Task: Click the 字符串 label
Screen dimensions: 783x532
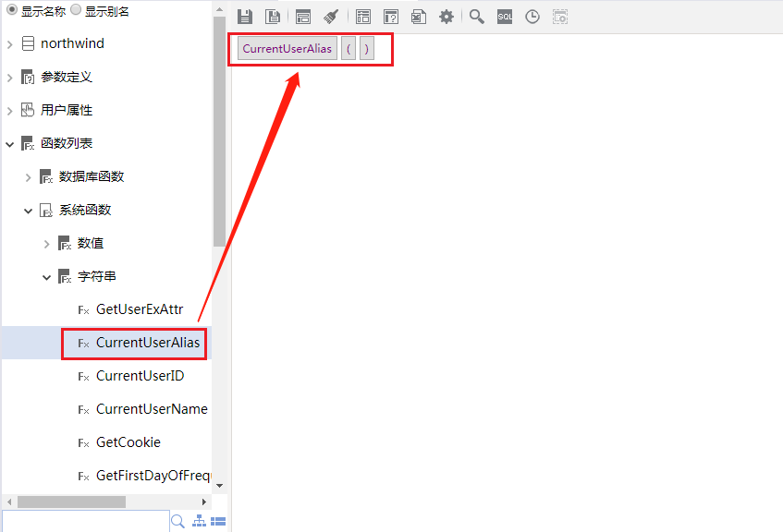Action: (96, 276)
